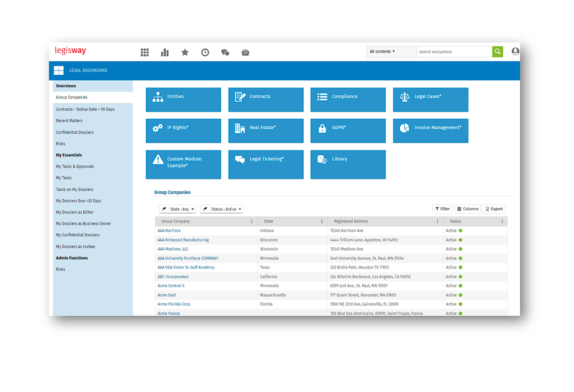The height and width of the screenshot is (392, 574).
Task: Open Acme Florida Corp. record
Action: pos(174,304)
